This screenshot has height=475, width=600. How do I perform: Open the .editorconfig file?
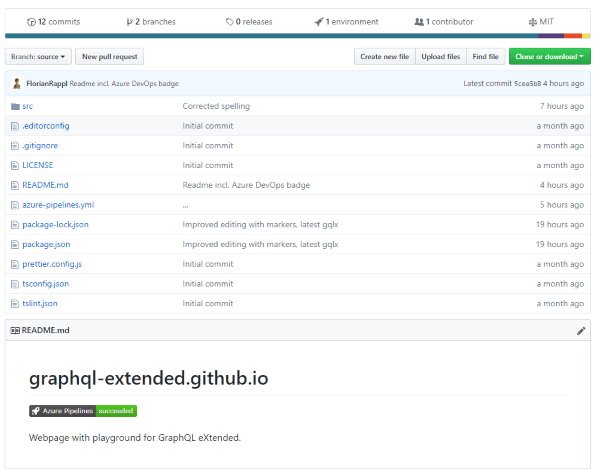(x=46, y=126)
